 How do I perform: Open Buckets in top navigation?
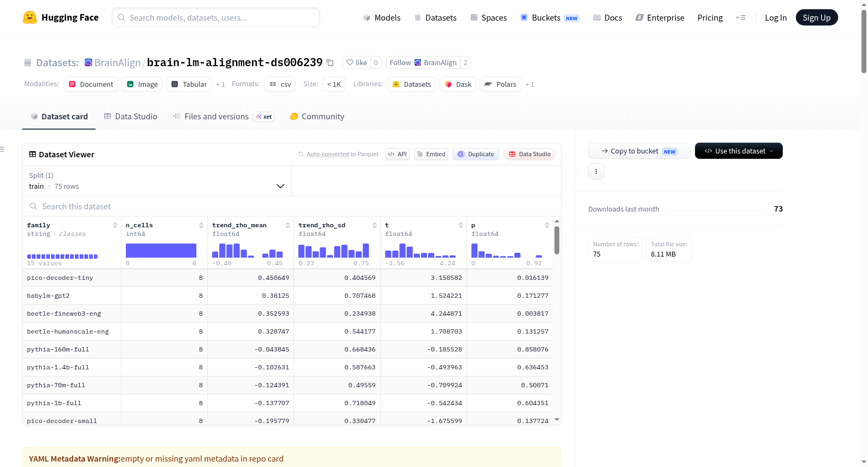coord(550,17)
